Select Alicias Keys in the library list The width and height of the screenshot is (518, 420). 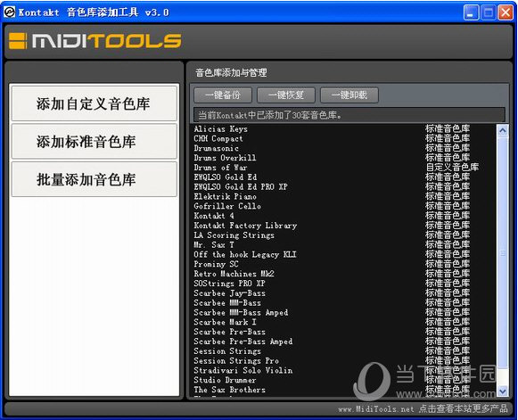[343, 129]
